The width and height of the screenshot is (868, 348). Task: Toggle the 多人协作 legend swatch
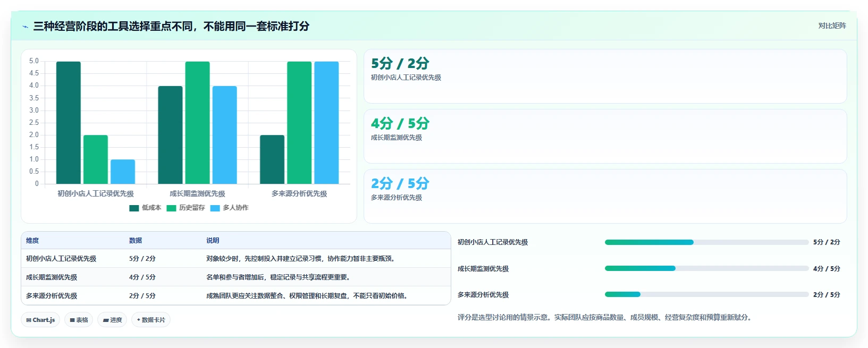pos(215,208)
